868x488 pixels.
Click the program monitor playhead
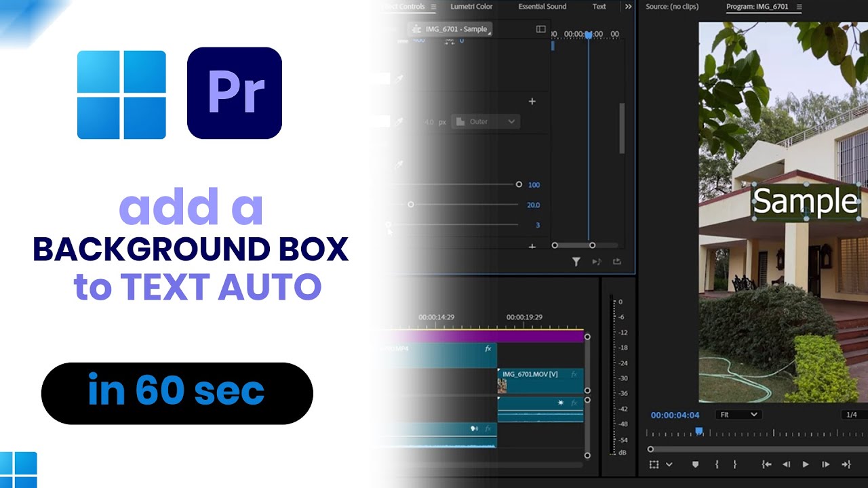click(x=699, y=431)
